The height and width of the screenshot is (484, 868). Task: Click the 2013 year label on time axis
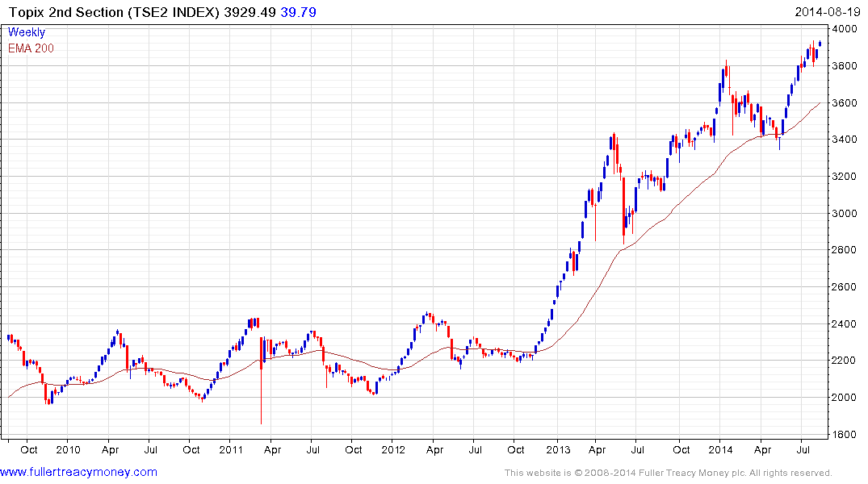pyautogui.click(x=558, y=449)
